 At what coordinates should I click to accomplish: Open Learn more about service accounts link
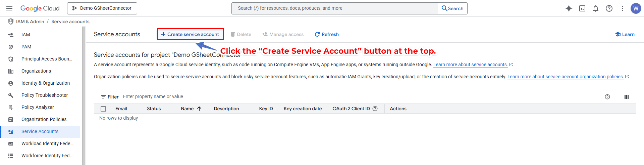pyautogui.click(x=470, y=65)
